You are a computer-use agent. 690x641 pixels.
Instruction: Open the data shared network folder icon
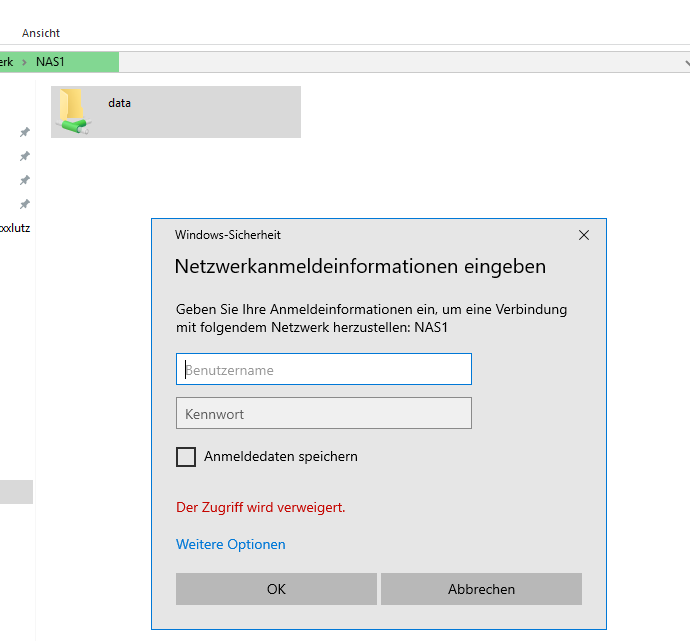click(x=74, y=111)
